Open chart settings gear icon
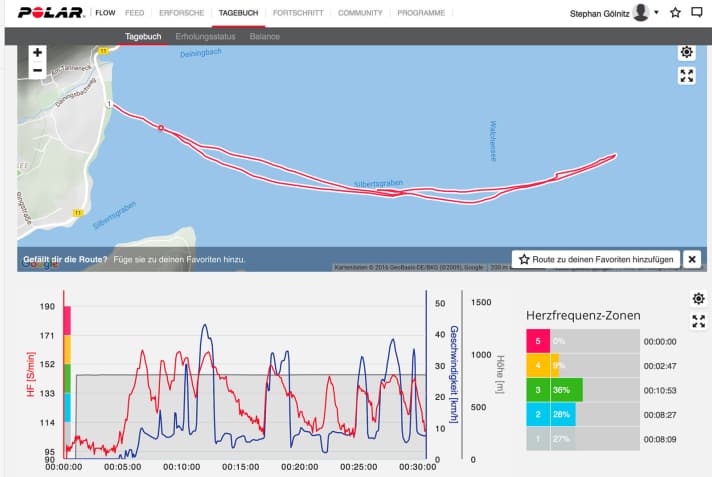The width and height of the screenshot is (712, 477). click(698, 299)
